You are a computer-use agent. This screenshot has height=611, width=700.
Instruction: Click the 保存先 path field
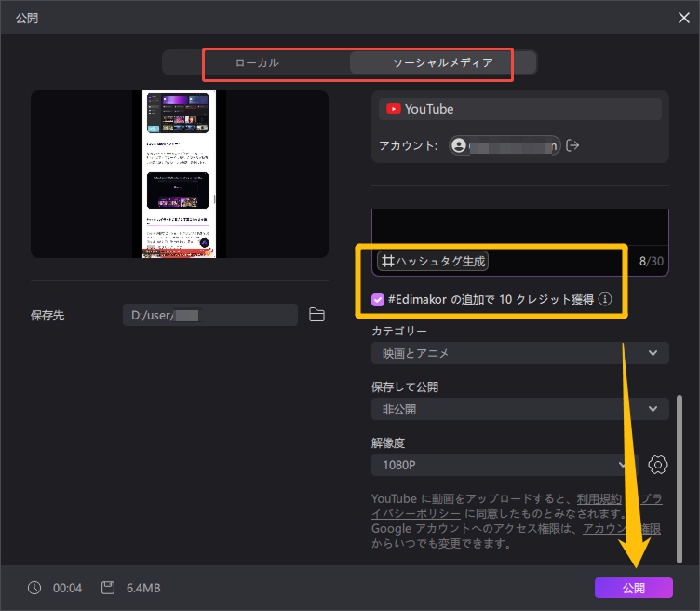click(x=210, y=315)
